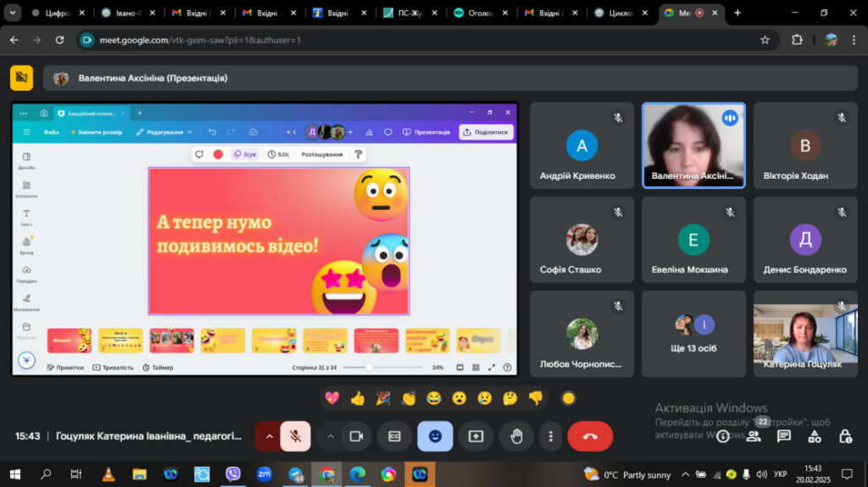
Task: Send the thumbs up reaction
Action: tap(358, 398)
